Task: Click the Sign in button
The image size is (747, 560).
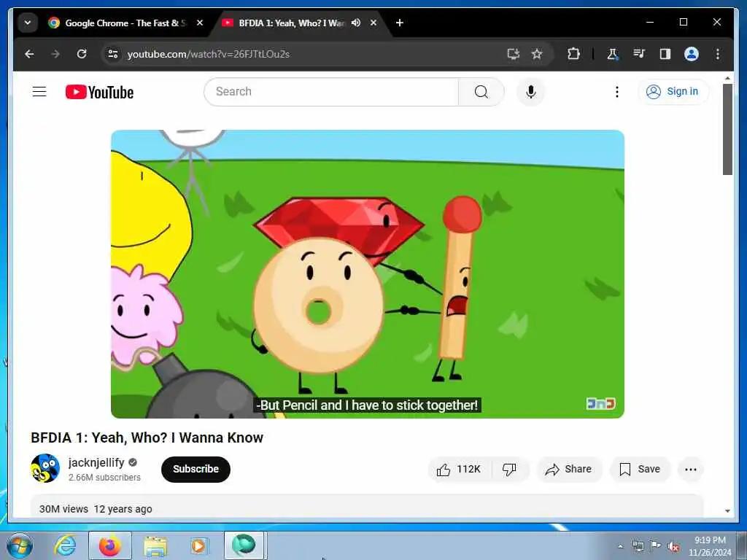Action: (673, 91)
